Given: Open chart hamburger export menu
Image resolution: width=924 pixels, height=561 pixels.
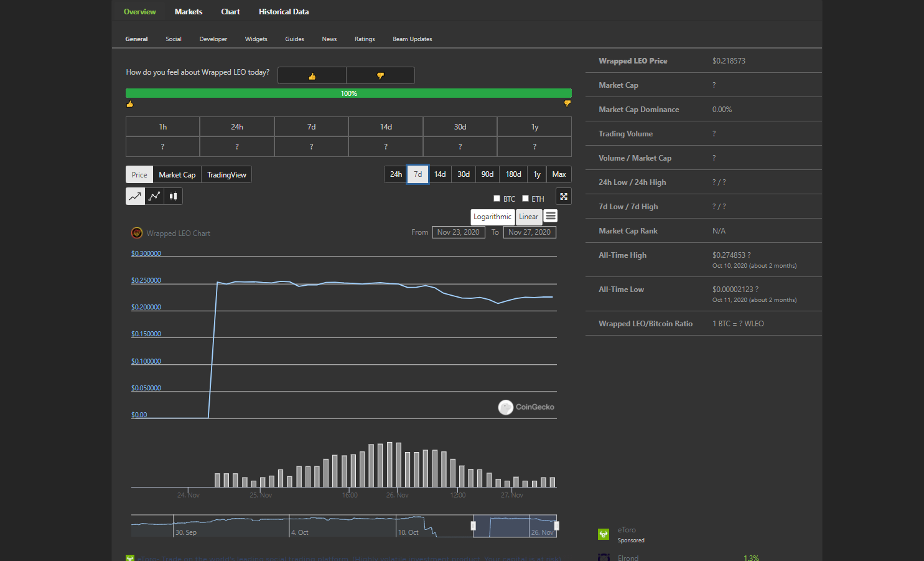Looking at the screenshot, I should coord(551,216).
